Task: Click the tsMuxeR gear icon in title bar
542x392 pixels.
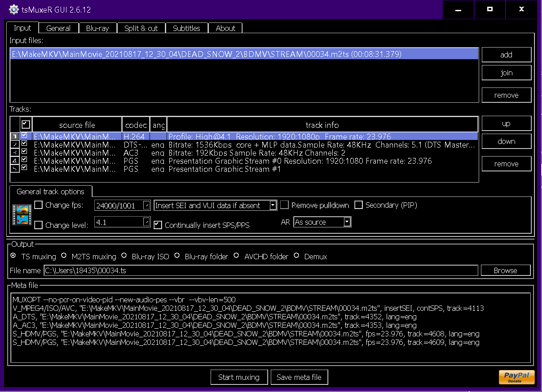Action: click(14, 9)
